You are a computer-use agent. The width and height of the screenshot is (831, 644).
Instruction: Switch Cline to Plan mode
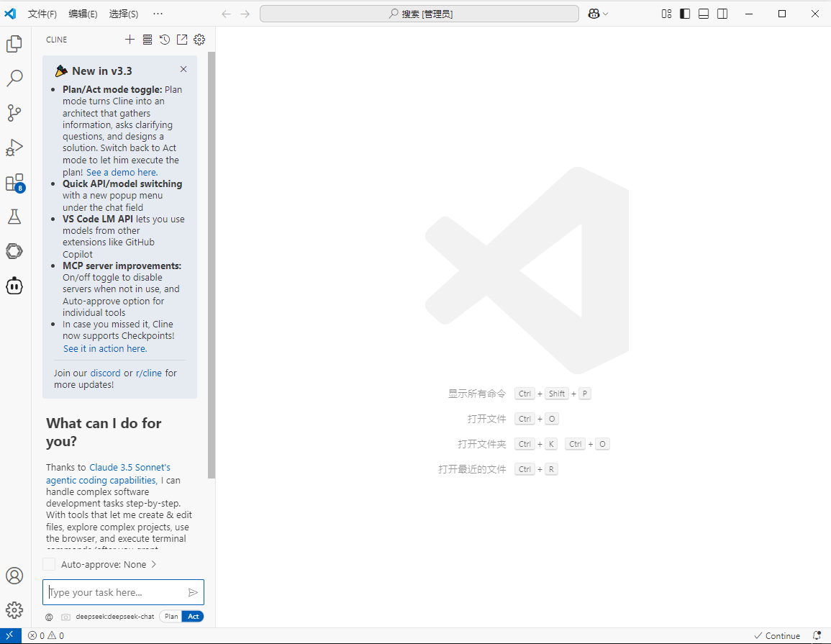[171, 617]
